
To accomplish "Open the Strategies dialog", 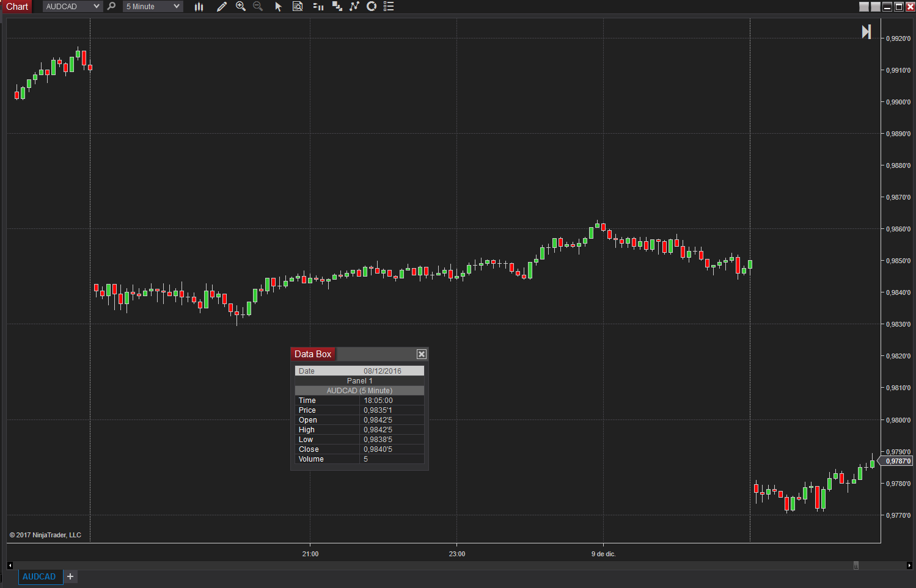I will click(371, 6).
